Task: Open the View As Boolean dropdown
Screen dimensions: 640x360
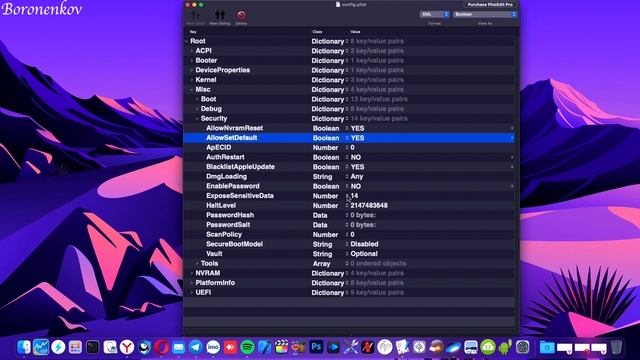Action: (x=485, y=14)
